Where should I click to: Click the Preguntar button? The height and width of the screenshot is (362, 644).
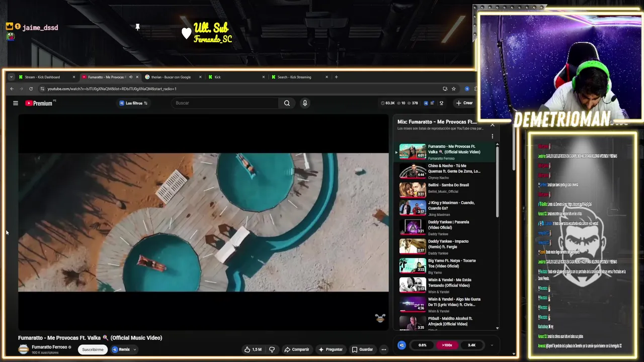click(x=331, y=349)
